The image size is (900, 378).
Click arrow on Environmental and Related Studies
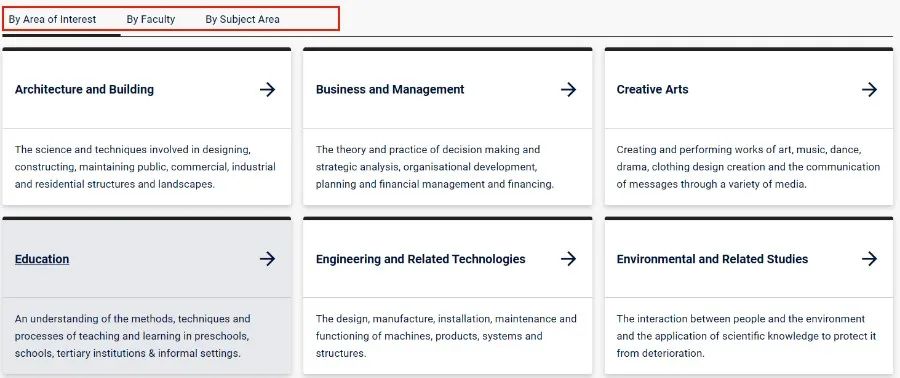click(869, 259)
